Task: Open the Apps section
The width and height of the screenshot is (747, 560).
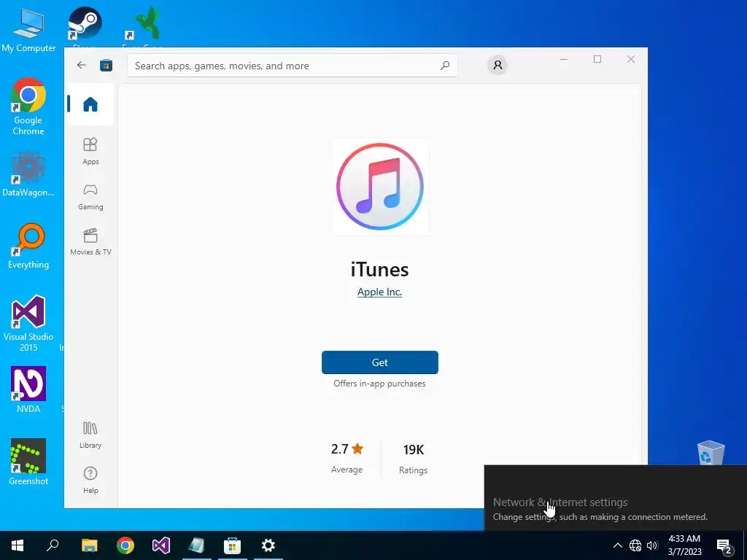Action: [x=90, y=151]
